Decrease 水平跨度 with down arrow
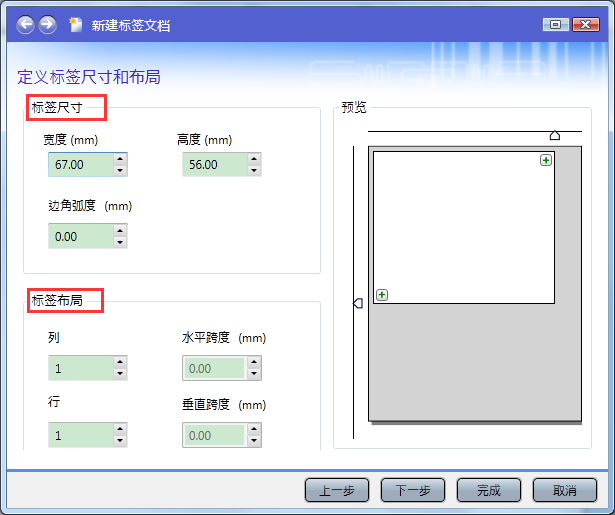The width and height of the screenshot is (615, 515). point(254,373)
